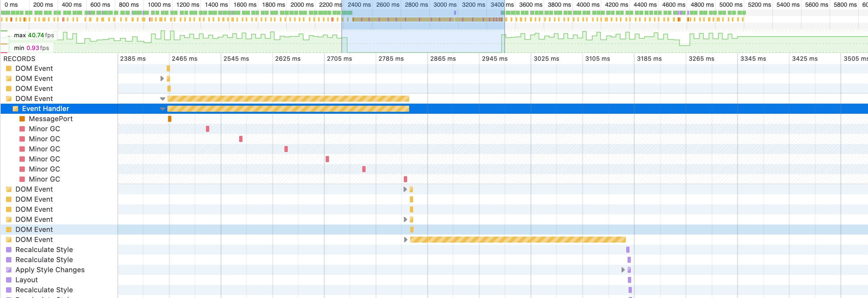The width and height of the screenshot is (868, 298).
Task: Select the highlighted DOM Event row
Action: pos(434,230)
